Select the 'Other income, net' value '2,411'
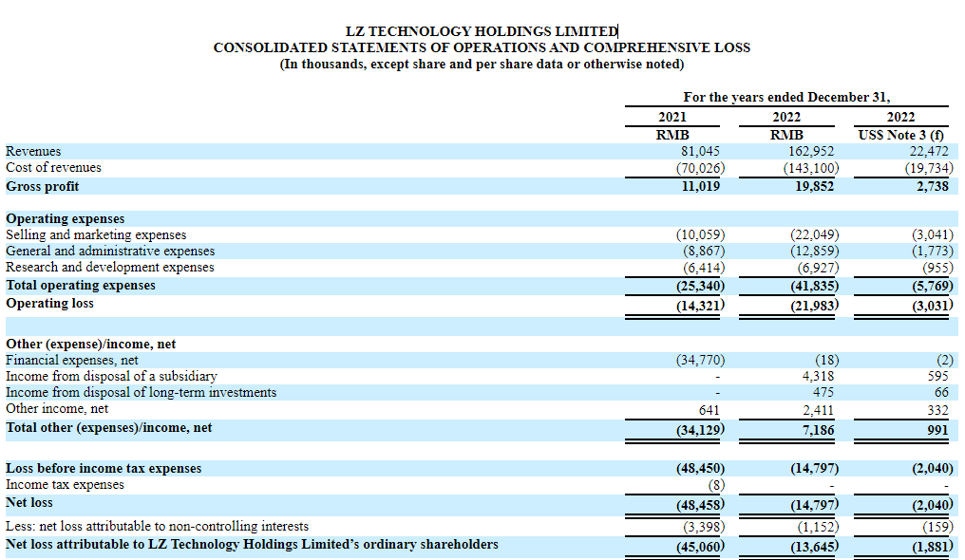Viewport: 965px width, 560px height. coord(819,410)
